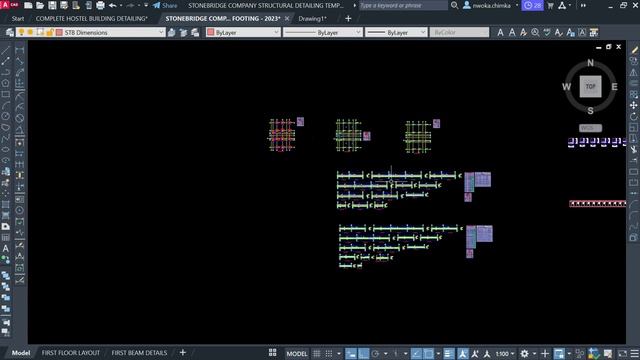The width and height of the screenshot is (640, 360).
Task: Click the red ByLayer color swatch
Action: point(211,32)
